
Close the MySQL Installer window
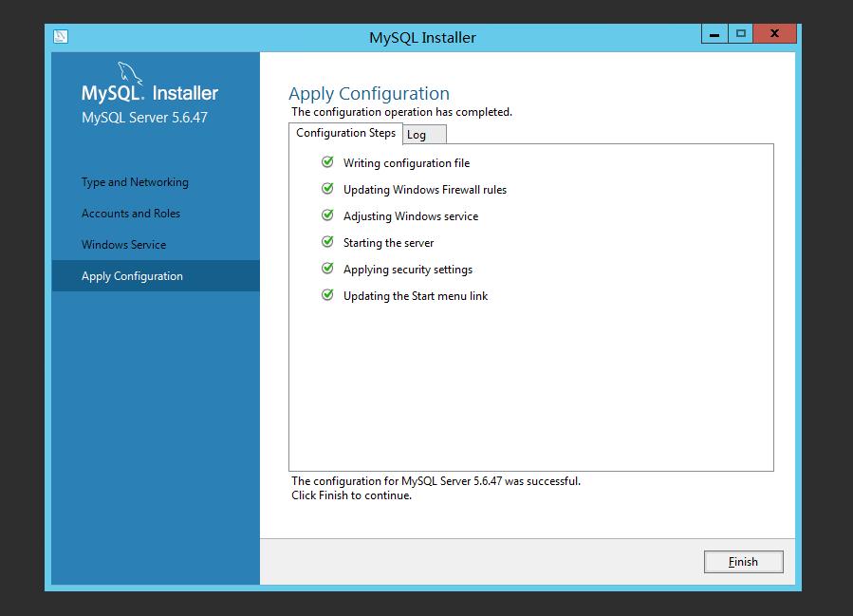(x=774, y=34)
